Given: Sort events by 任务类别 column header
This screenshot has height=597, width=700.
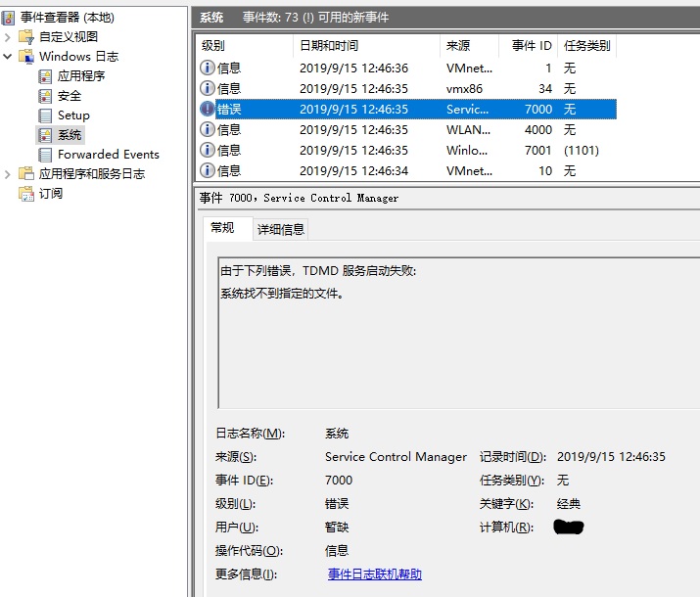Looking at the screenshot, I should coord(587,46).
